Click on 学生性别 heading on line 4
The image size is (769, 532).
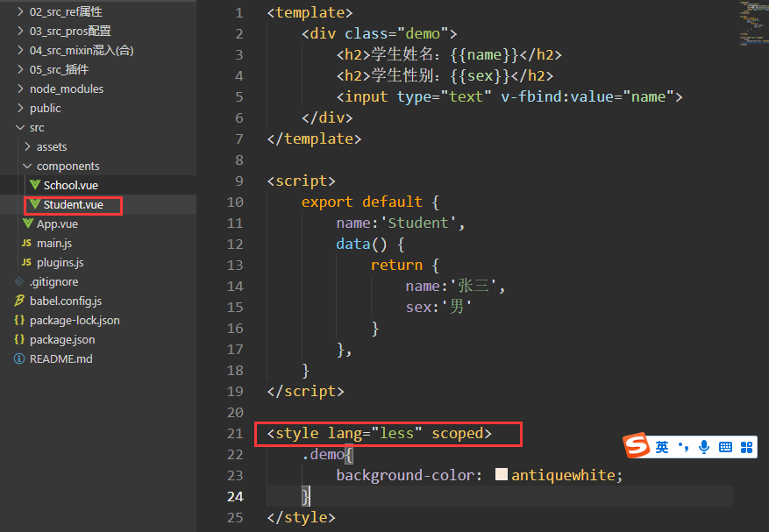click(x=402, y=75)
